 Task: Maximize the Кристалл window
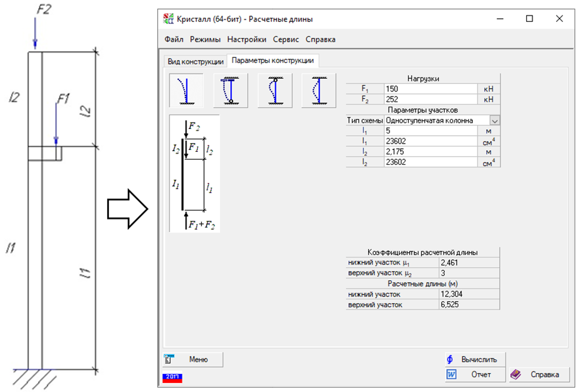529,19
